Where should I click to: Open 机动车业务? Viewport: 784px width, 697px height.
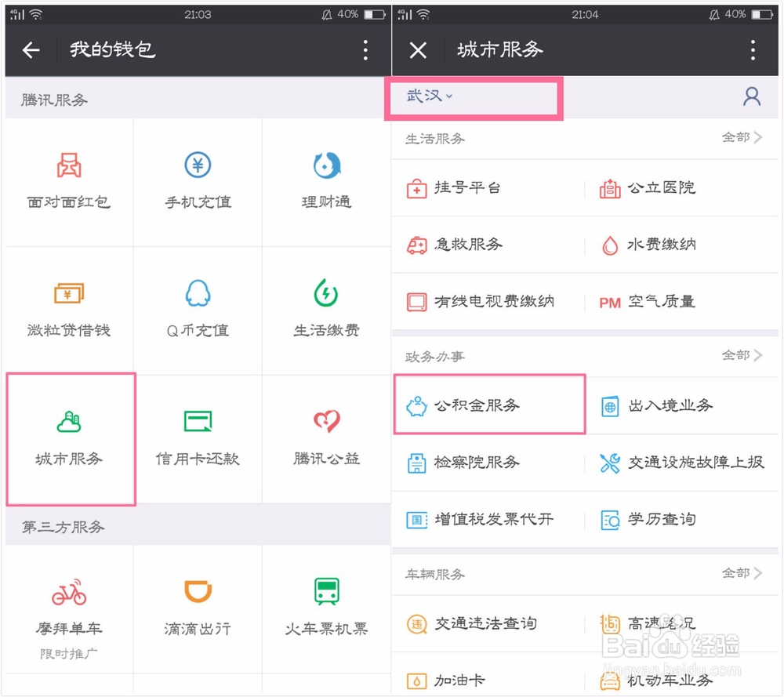(681, 680)
